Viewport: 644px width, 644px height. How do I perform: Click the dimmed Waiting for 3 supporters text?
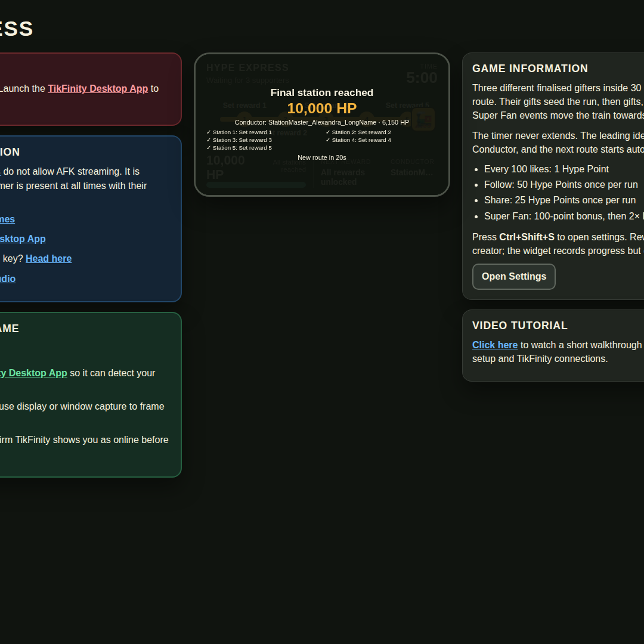tap(247, 80)
